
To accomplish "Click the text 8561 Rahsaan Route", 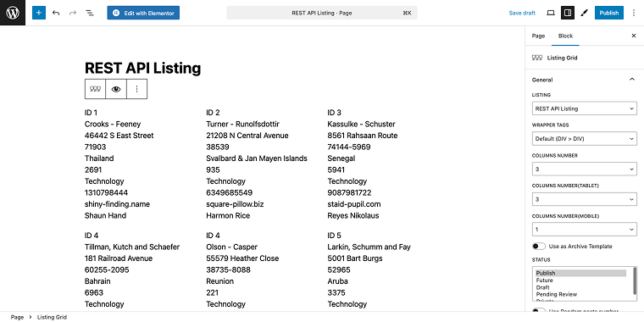I will coord(363,136).
